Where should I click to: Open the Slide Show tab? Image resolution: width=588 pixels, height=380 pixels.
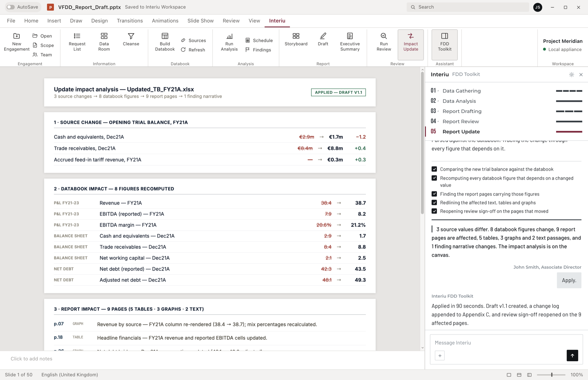coord(201,21)
